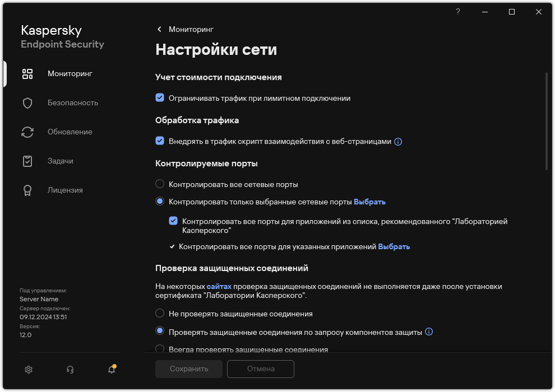
Task: Click the vertical scrollbar of settings
Action: 547,122
